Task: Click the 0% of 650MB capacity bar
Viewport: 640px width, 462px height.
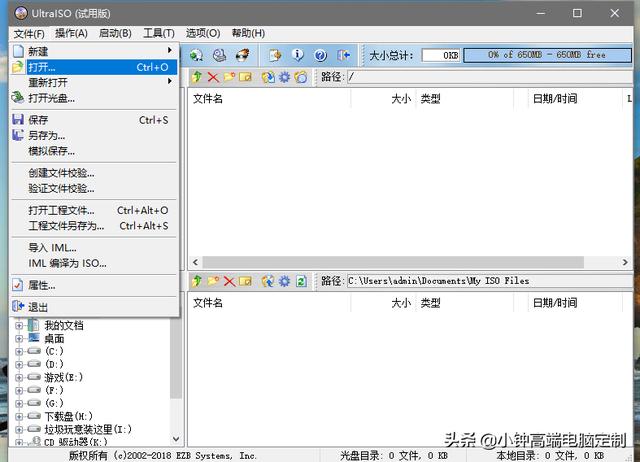Action: point(547,55)
